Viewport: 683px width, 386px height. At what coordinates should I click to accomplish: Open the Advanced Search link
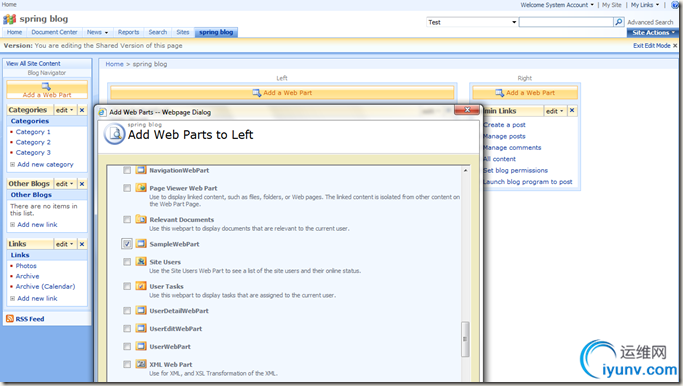point(650,22)
